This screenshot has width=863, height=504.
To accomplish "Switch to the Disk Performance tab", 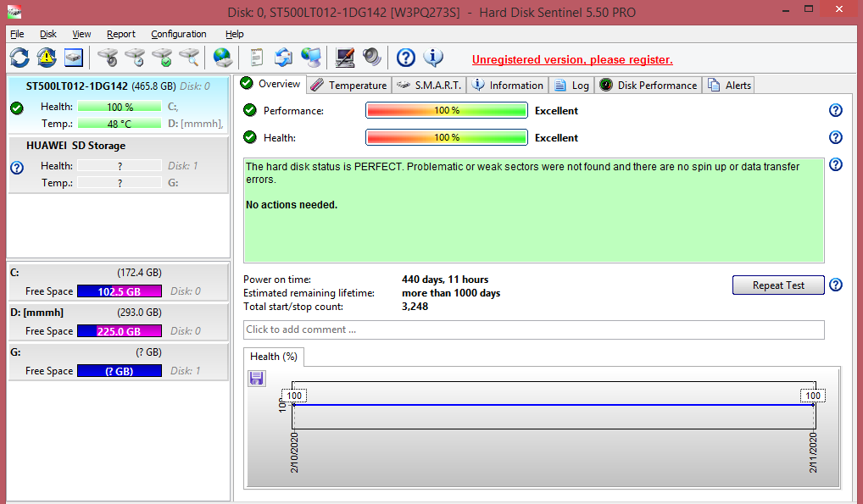I will click(x=649, y=86).
